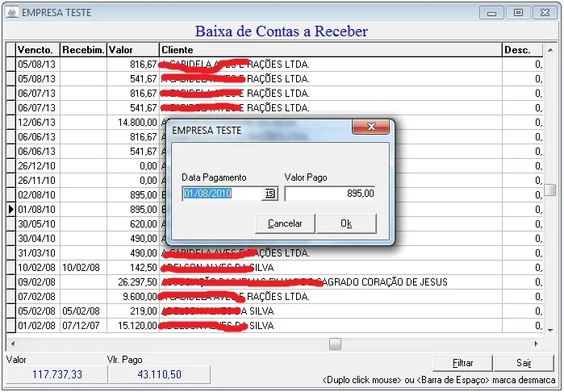Sort by the Vencto. column header
564x392 pixels.
point(38,50)
